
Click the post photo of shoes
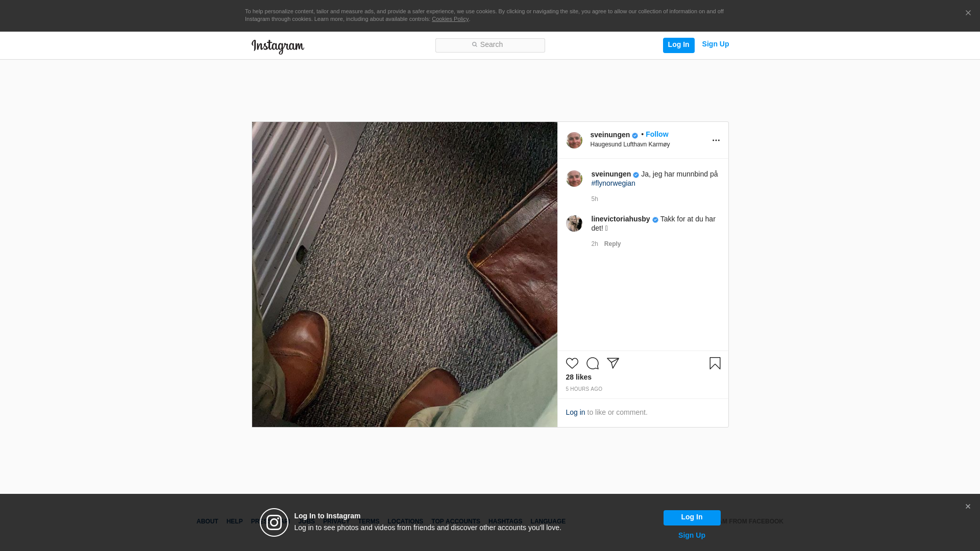click(404, 274)
